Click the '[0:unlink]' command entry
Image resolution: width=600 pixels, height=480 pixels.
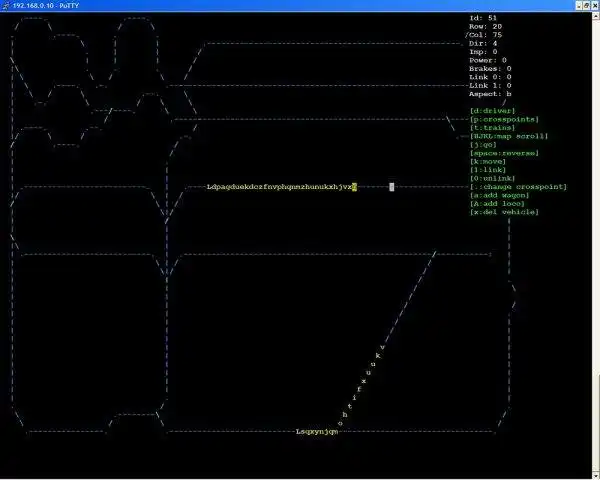(492, 178)
